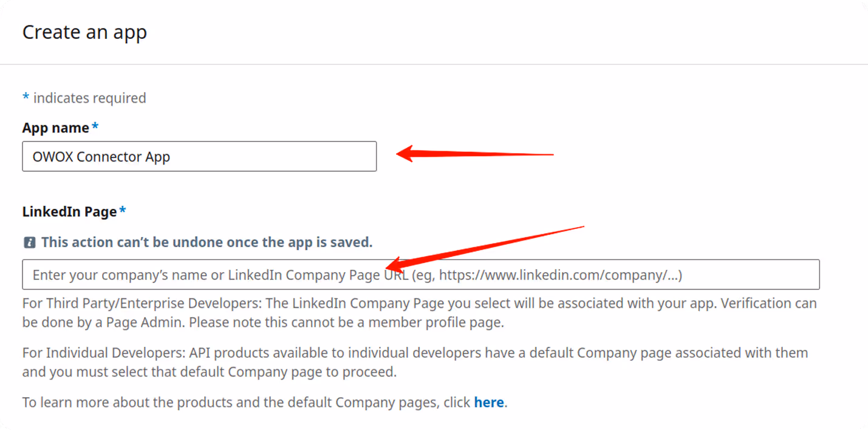Viewport: 868px width, 430px height.
Task: Click the LinkedIn Page company URL field
Action: pos(420,275)
